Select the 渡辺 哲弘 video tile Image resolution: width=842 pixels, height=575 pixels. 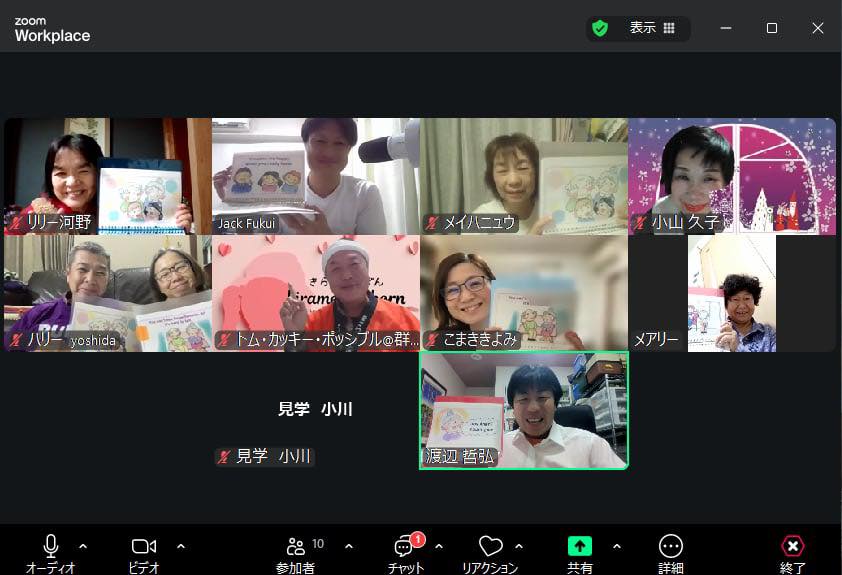pyautogui.click(x=524, y=410)
